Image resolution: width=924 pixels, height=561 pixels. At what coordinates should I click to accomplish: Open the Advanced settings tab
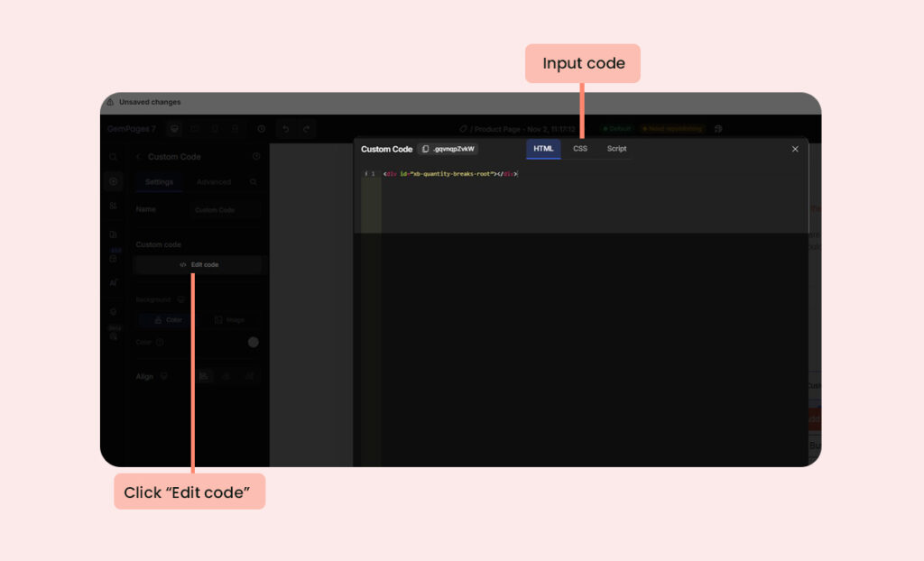[214, 182]
